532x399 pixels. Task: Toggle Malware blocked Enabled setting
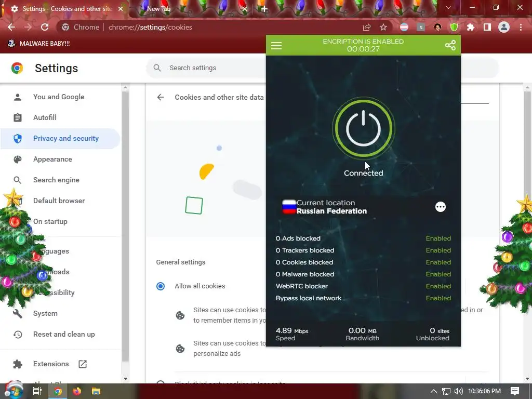point(438,274)
